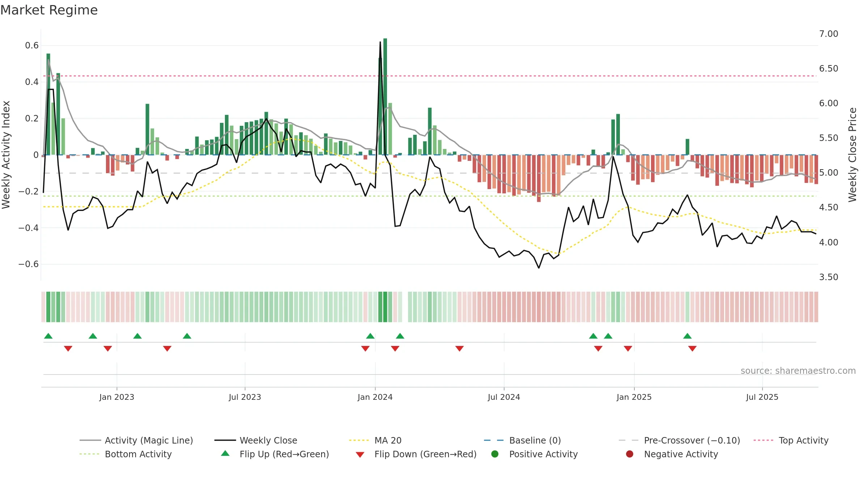Click the Flip Down red triangle legend symbol
This screenshot has width=868, height=488.
360,455
